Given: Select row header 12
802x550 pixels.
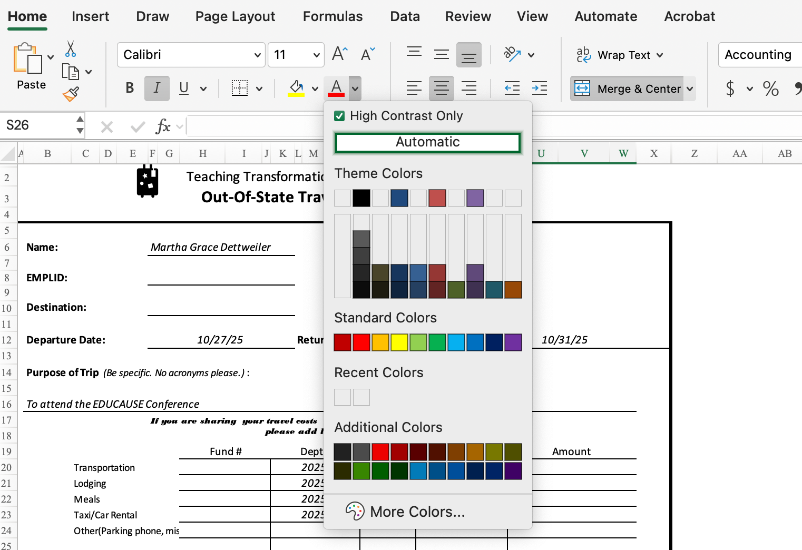Looking at the screenshot, I should 7,340.
